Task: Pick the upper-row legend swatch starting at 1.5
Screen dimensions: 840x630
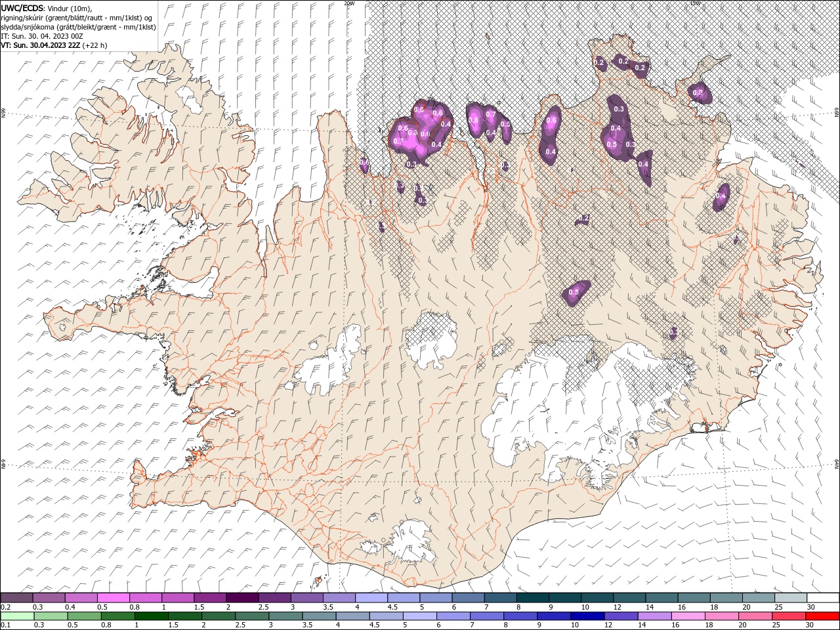Action: coord(210,598)
